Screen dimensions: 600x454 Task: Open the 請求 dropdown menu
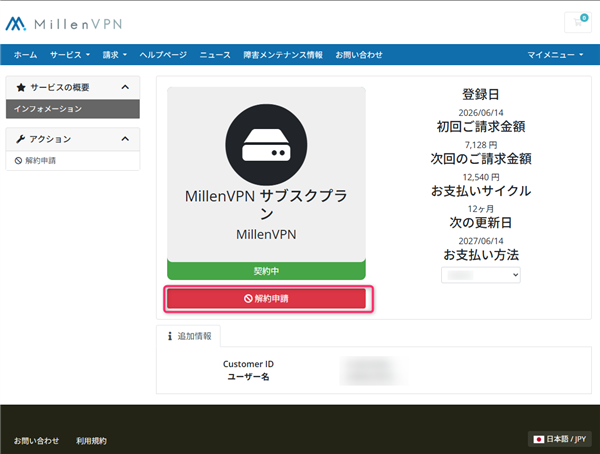pyautogui.click(x=114, y=55)
